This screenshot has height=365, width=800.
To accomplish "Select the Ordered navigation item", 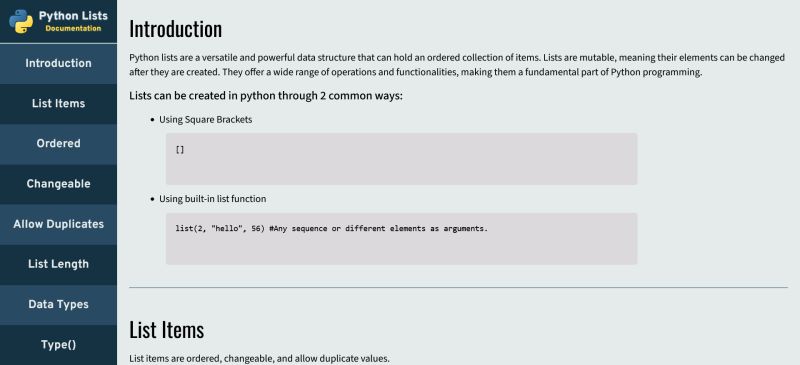I will click(x=58, y=144).
